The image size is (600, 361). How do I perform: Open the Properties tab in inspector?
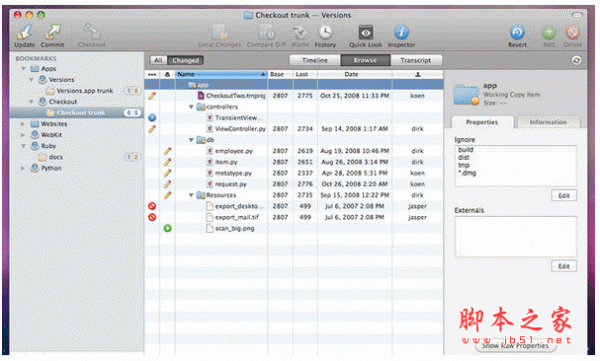[482, 122]
